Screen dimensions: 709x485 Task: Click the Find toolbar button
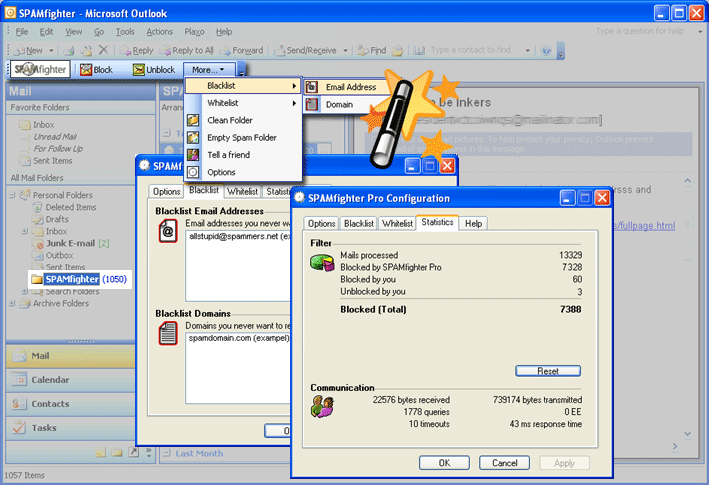coord(371,50)
